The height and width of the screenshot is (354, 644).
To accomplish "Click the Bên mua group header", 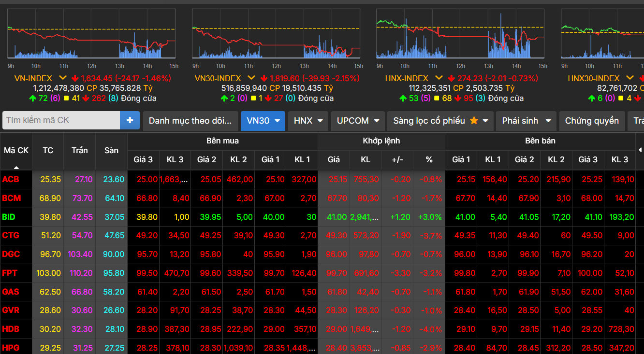I will coord(222,141).
